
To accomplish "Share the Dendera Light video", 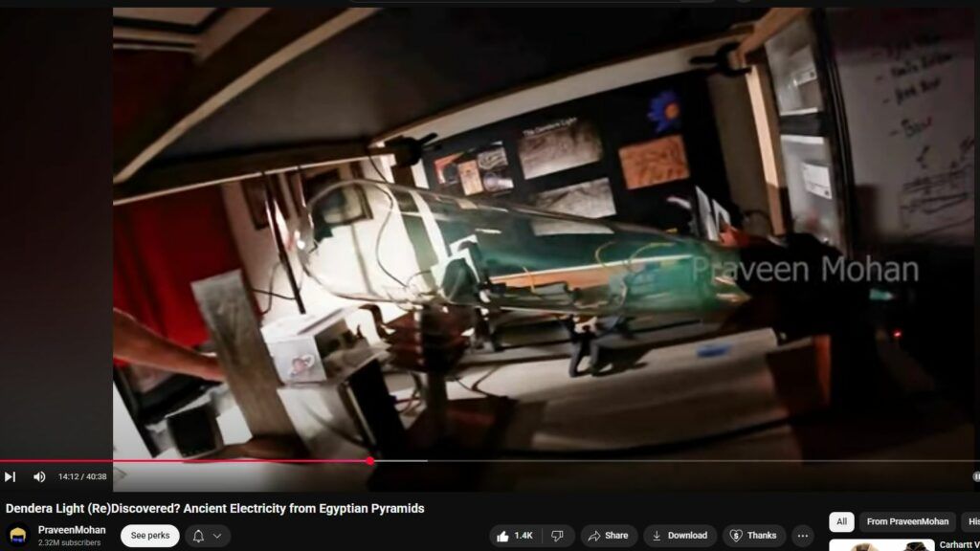I will click(x=608, y=536).
